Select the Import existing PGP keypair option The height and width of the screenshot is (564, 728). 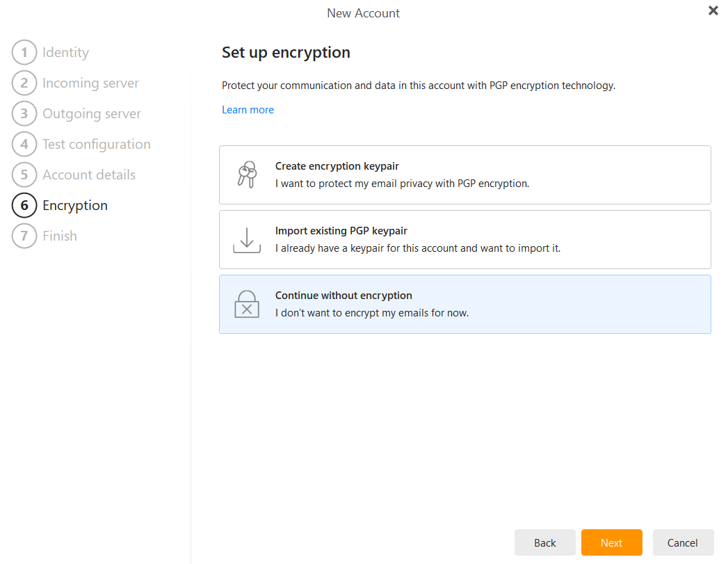pos(464,239)
